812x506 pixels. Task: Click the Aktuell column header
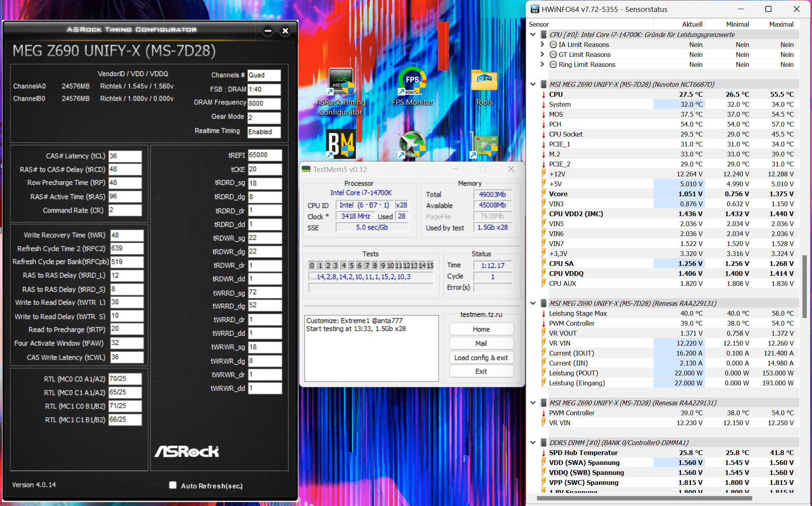(679, 24)
